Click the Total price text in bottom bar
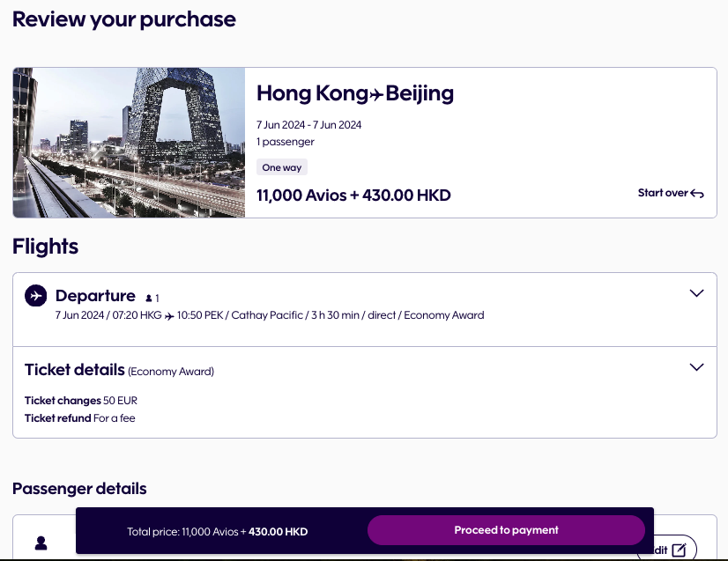The height and width of the screenshot is (561, 728). pyautogui.click(x=217, y=531)
